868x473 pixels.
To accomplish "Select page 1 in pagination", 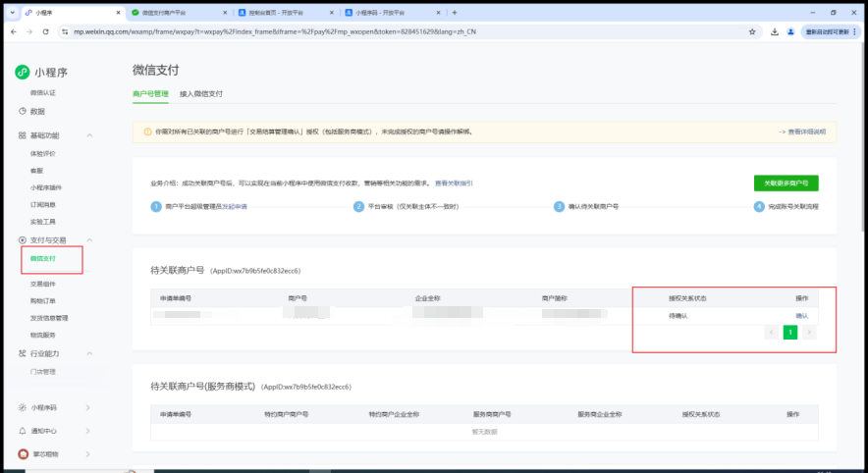I will (790, 333).
